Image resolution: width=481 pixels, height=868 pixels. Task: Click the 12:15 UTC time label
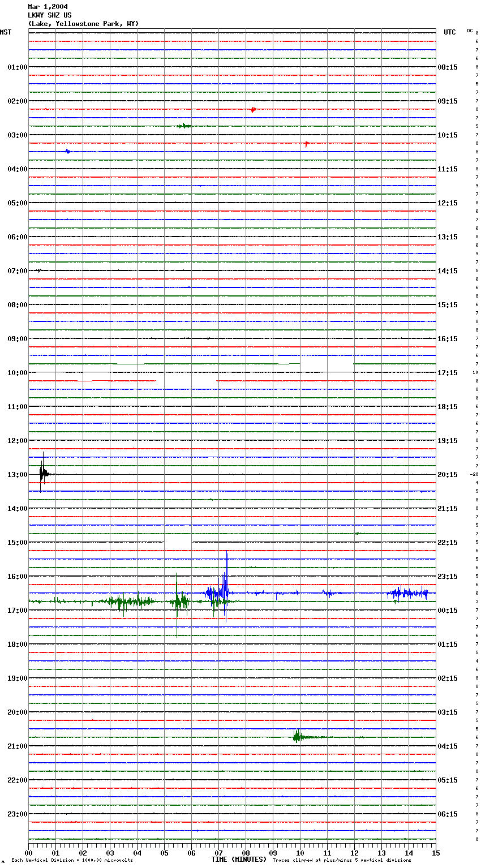pos(448,203)
